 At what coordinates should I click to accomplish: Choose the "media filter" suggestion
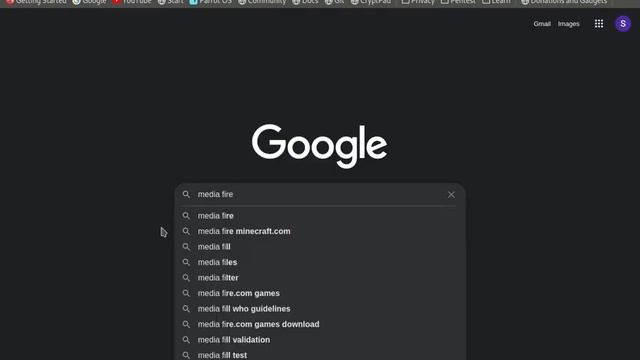[x=320, y=278]
